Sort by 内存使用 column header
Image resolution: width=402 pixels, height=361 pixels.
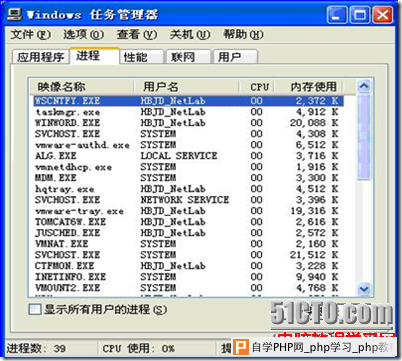tap(309, 87)
